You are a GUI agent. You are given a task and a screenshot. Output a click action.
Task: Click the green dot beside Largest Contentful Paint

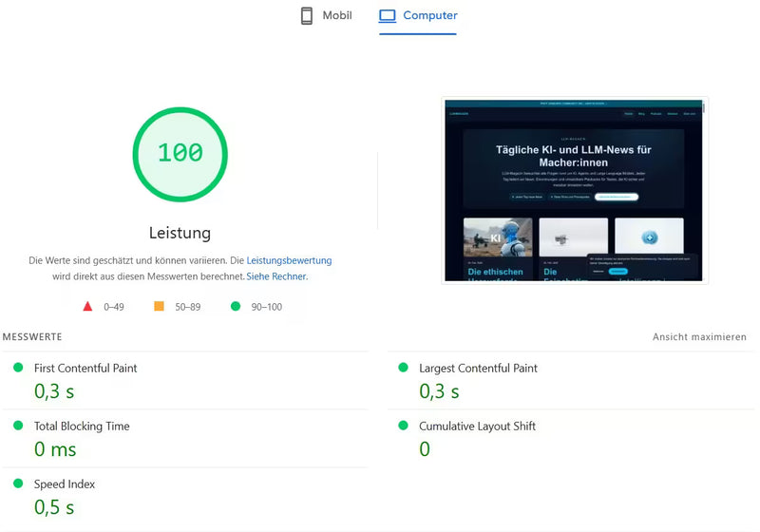(403, 368)
